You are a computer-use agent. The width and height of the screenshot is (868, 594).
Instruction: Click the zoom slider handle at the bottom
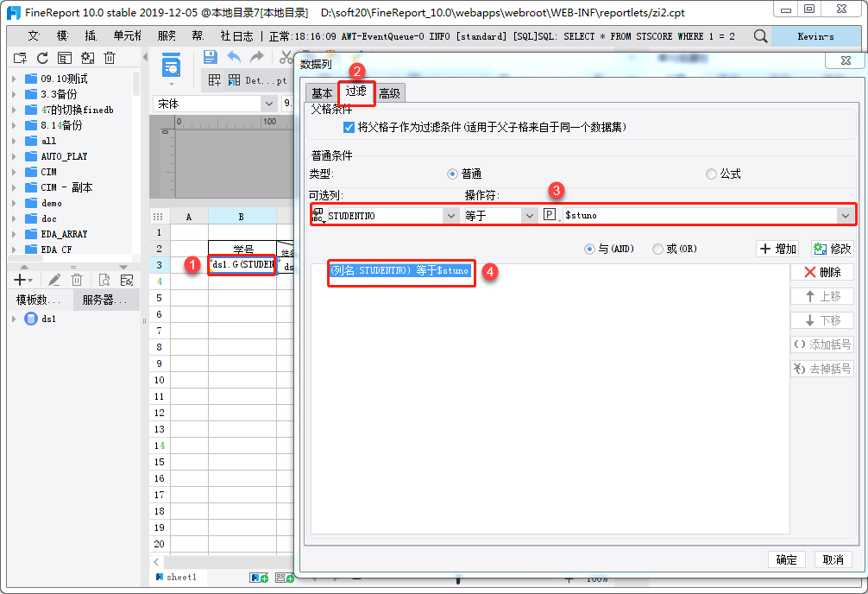[x=458, y=580]
